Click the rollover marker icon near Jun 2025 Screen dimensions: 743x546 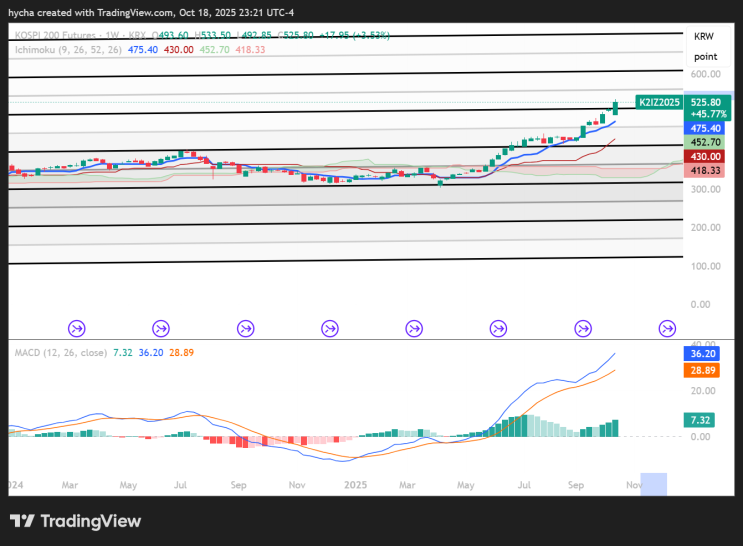click(498, 328)
